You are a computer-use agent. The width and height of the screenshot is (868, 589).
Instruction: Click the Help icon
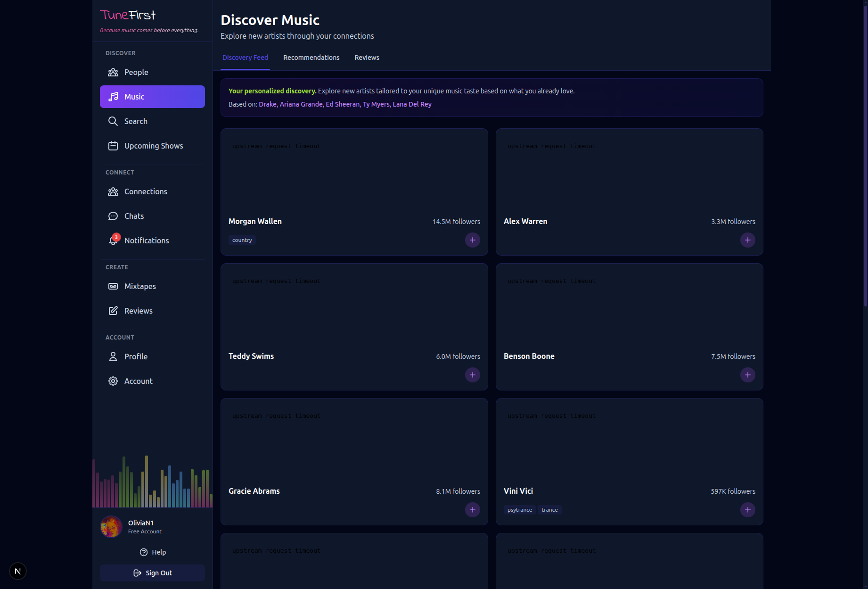pyautogui.click(x=144, y=552)
